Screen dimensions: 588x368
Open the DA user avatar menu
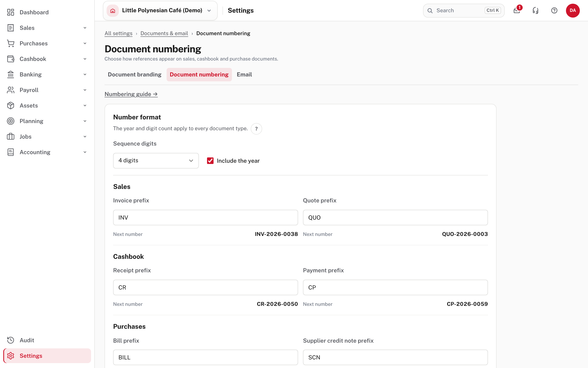coord(573,10)
